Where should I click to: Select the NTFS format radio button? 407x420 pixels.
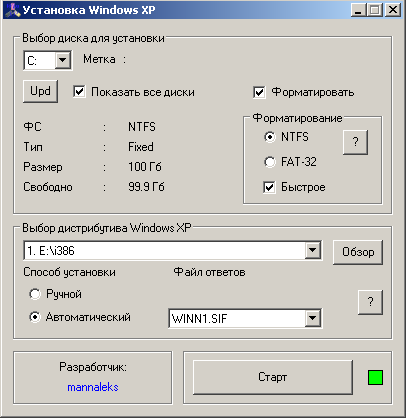click(270, 137)
